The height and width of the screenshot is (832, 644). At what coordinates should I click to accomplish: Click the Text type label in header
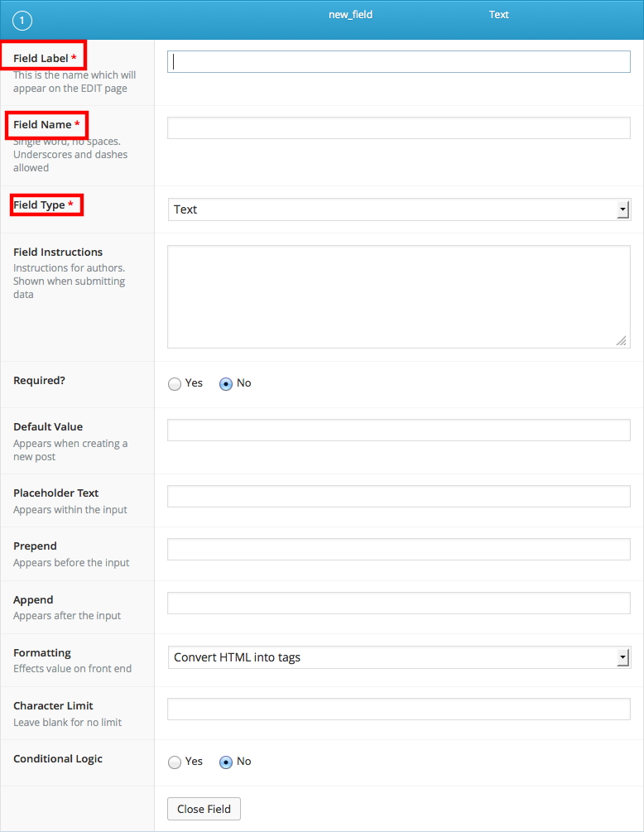(x=498, y=15)
